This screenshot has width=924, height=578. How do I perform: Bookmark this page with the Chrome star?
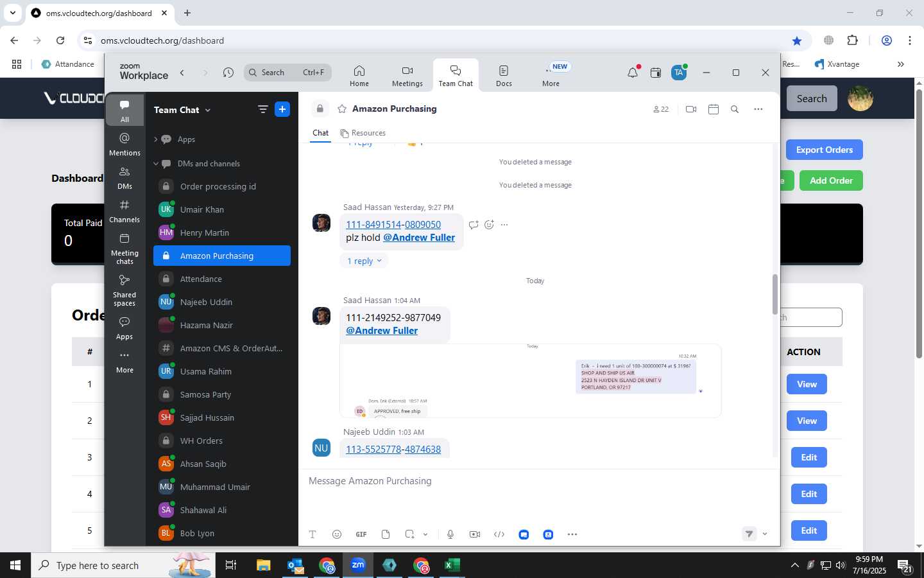tap(797, 40)
